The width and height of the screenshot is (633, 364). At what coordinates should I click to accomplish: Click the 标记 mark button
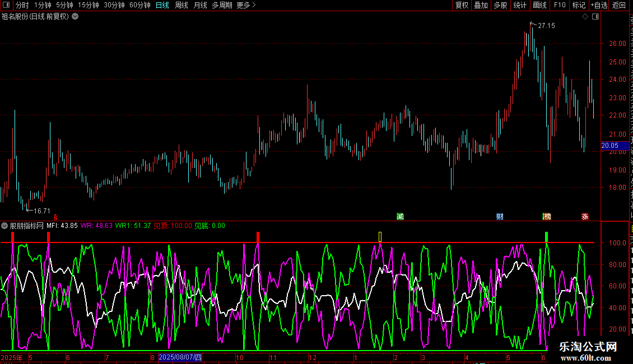point(579,5)
